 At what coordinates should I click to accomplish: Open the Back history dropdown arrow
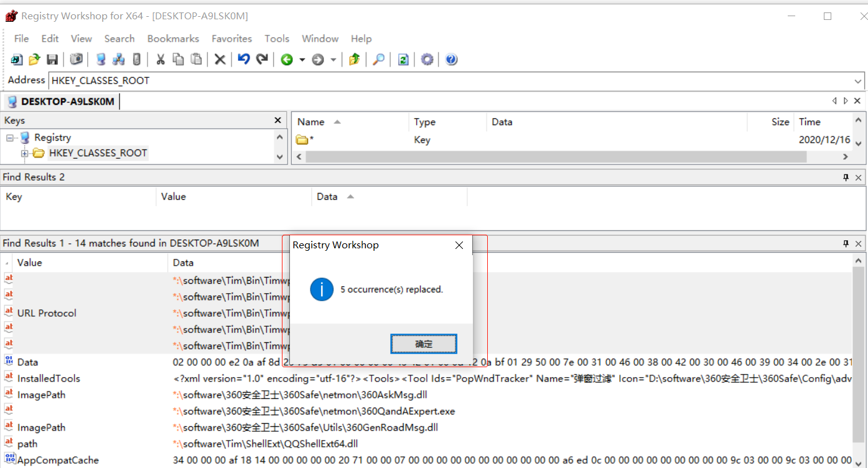coord(302,60)
